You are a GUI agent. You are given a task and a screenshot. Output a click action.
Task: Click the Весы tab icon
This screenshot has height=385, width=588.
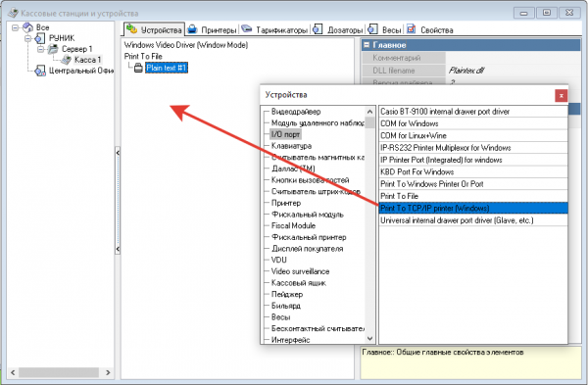pyautogui.click(x=372, y=28)
